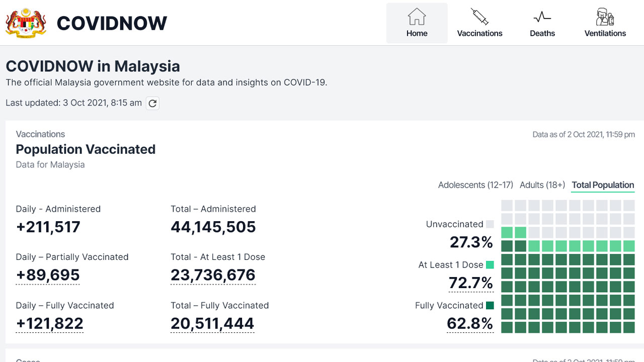
Task: Switch to the Adolescents (12-17) tab
Action: point(475,185)
